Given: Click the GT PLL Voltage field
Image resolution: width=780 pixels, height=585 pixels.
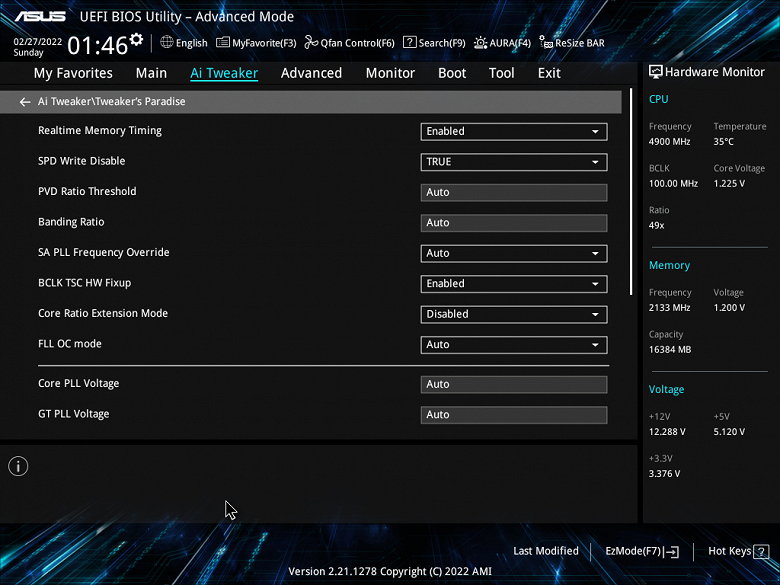Looking at the screenshot, I should coord(514,415).
